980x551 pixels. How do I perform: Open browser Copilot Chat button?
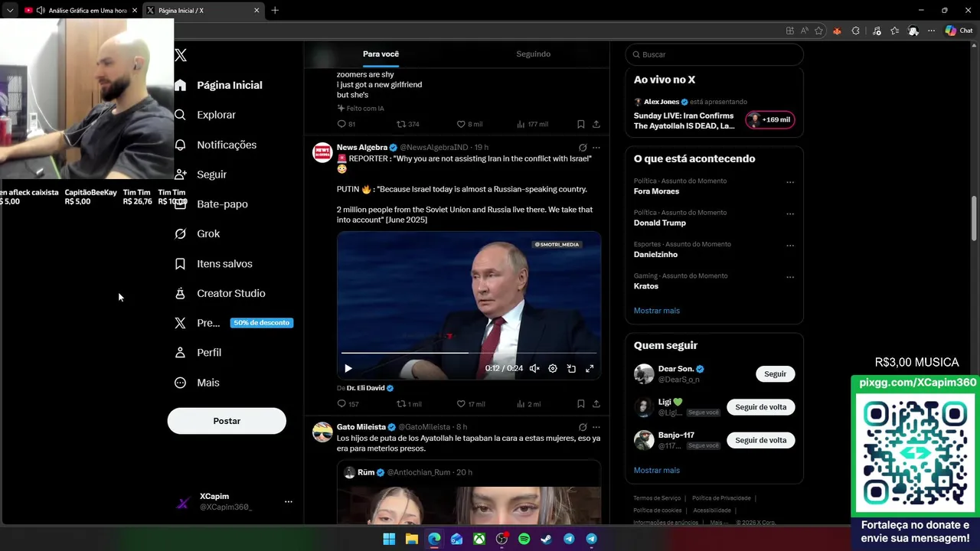959,31
